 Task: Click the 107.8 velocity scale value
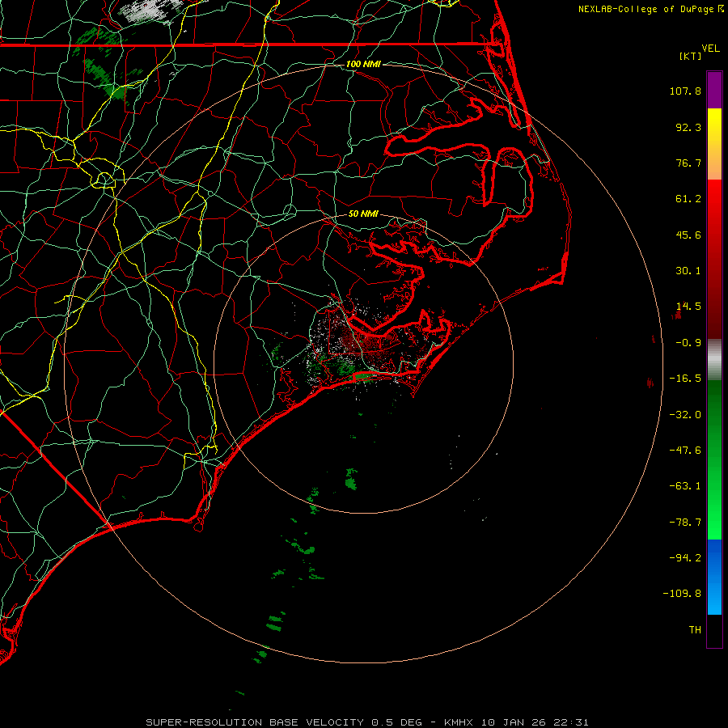point(685,91)
